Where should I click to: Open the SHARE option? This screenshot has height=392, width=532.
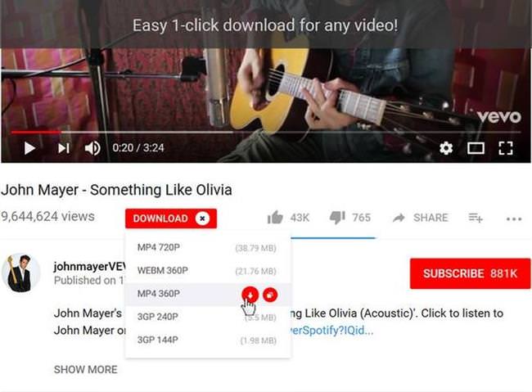[420, 218]
